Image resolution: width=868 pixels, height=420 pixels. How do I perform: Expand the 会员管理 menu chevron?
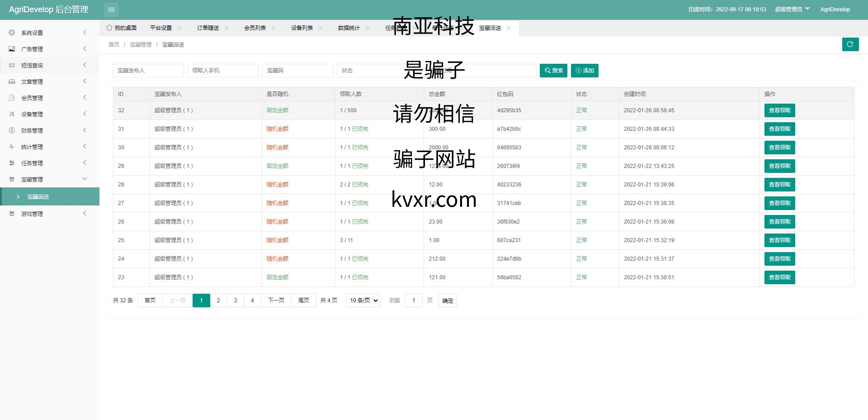coord(85,97)
